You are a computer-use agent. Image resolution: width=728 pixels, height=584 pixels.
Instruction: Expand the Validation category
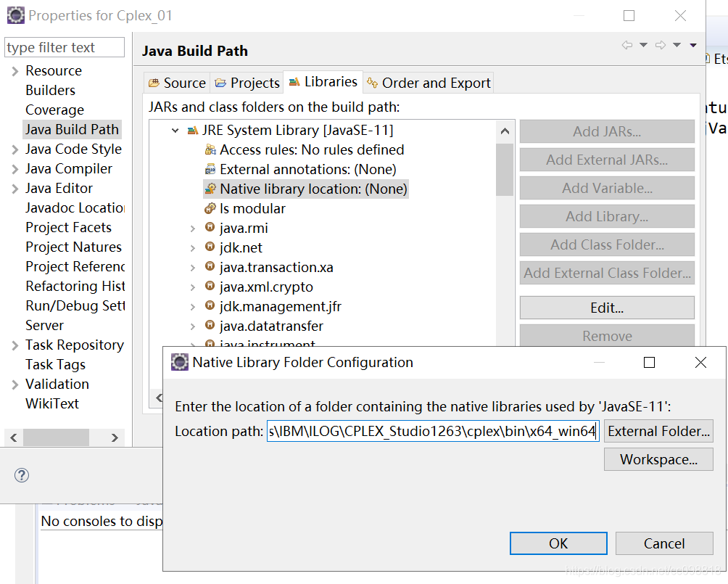pos(15,384)
